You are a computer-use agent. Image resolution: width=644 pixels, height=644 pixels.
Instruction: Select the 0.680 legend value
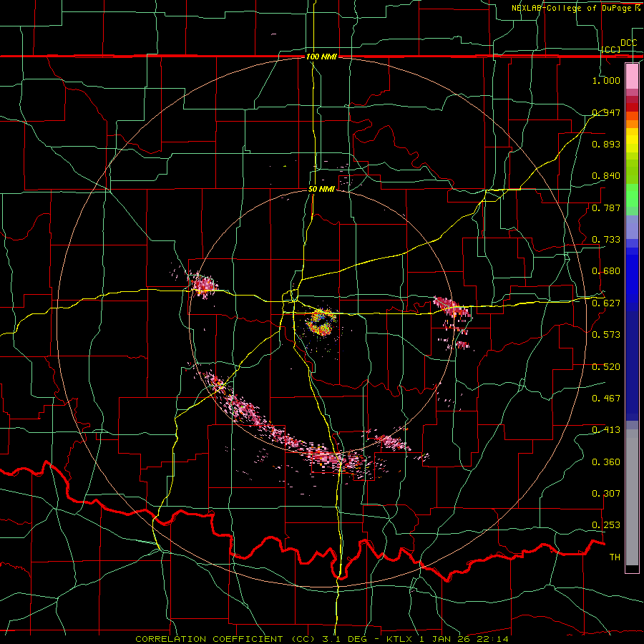[x=606, y=271]
